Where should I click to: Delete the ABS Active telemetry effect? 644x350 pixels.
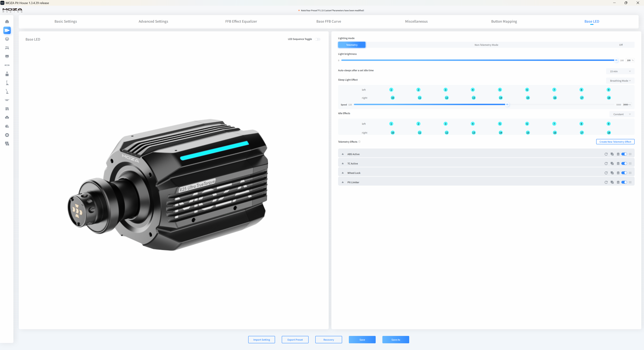click(618, 154)
